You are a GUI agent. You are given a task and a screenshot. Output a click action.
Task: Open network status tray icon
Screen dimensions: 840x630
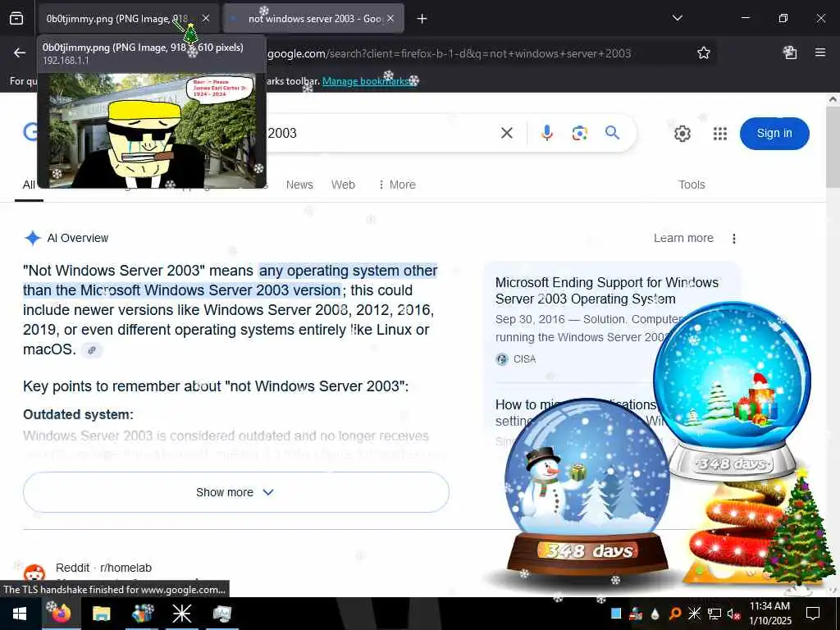click(714, 614)
